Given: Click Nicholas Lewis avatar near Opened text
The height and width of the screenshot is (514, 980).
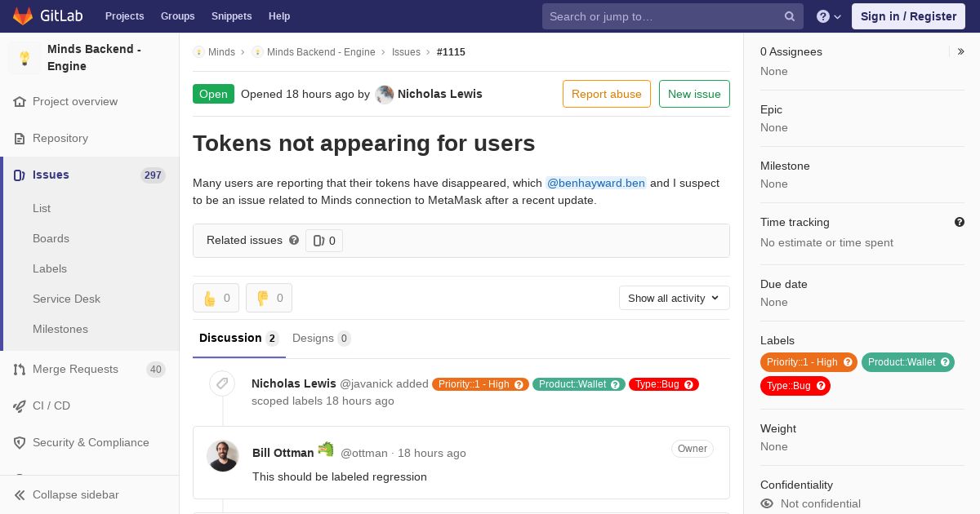Looking at the screenshot, I should coord(385,95).
